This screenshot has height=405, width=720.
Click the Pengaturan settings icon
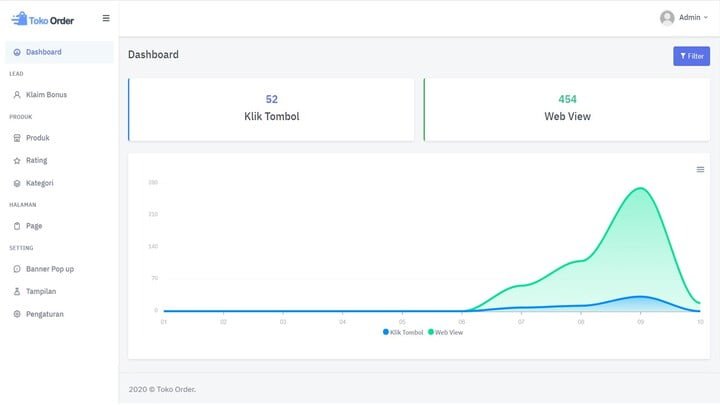17,314
